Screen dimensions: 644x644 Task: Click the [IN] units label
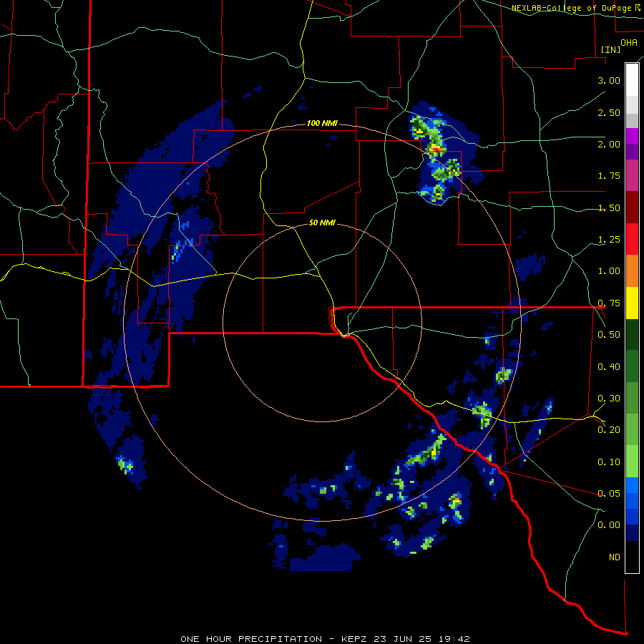coord(610,49)
